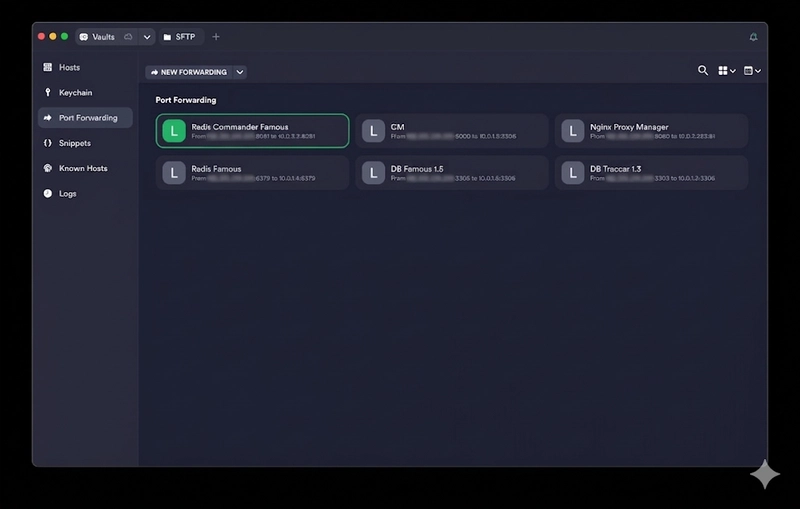Click the green L icon of Redis Commander Famous
This screenshot has width=800, height=509.
[174, 131]
